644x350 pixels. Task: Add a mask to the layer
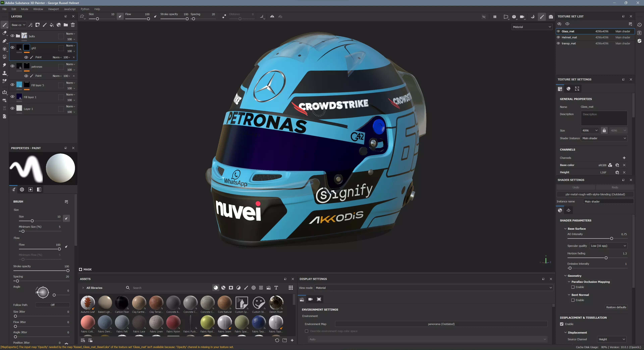click(38, 25)
